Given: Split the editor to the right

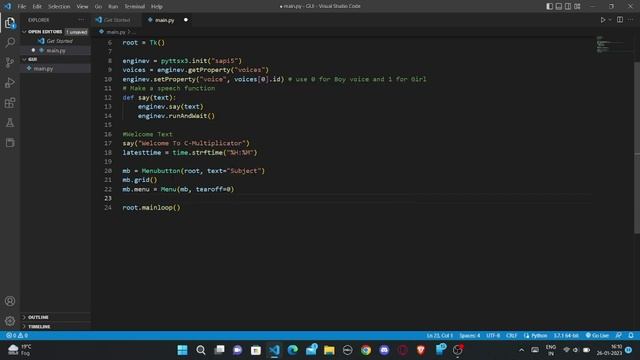Looking at the screenshot, I should (x=620, y=20).
